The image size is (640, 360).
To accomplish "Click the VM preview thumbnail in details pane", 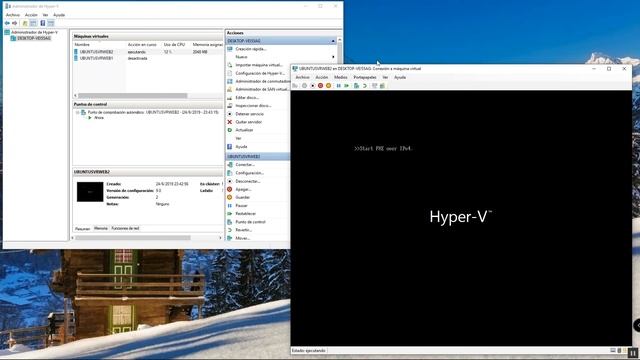I will click(x=90, y=192).
